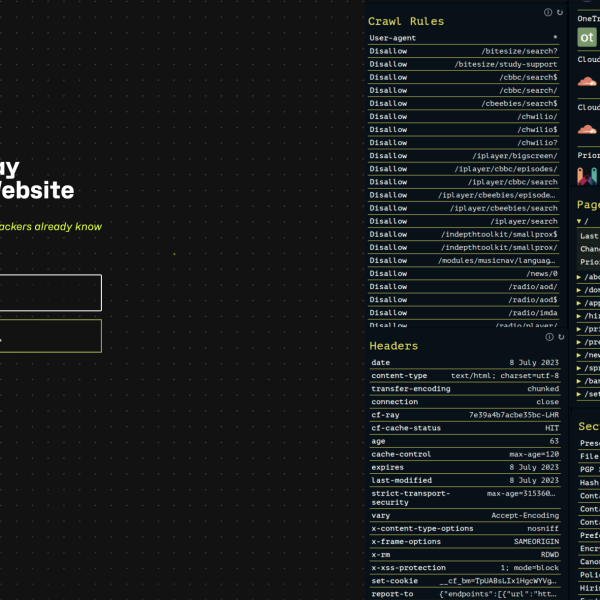Click the 'Crawl Rules' card heading
Screen dimensions: 600x600
pos(406,21)
